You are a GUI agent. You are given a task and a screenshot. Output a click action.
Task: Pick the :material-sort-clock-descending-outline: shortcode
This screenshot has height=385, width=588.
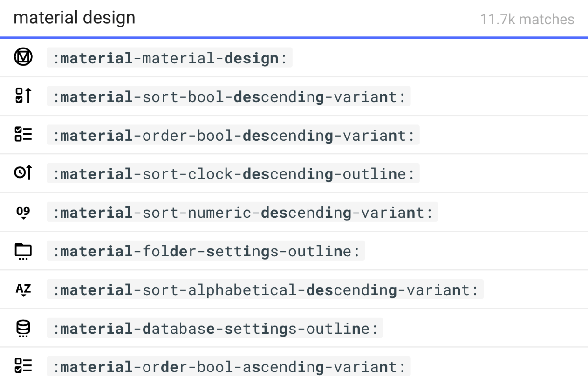coord(233,174)
